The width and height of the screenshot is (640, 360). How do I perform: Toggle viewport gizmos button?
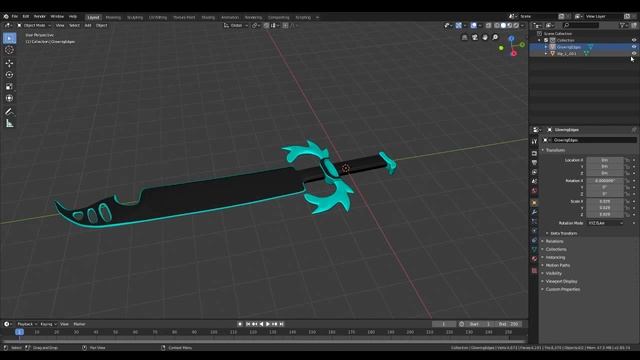pyautogui.click(x=459, y=25)
